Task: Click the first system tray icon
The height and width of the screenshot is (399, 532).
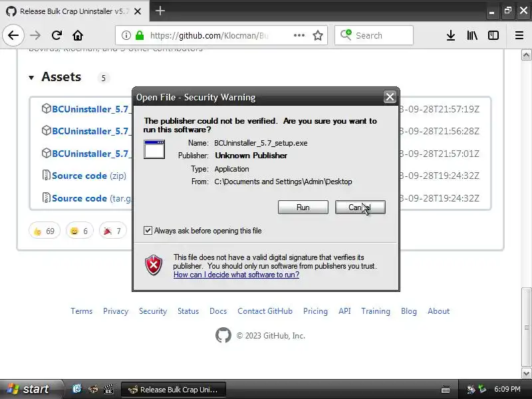Action: (x=471, y=389)
